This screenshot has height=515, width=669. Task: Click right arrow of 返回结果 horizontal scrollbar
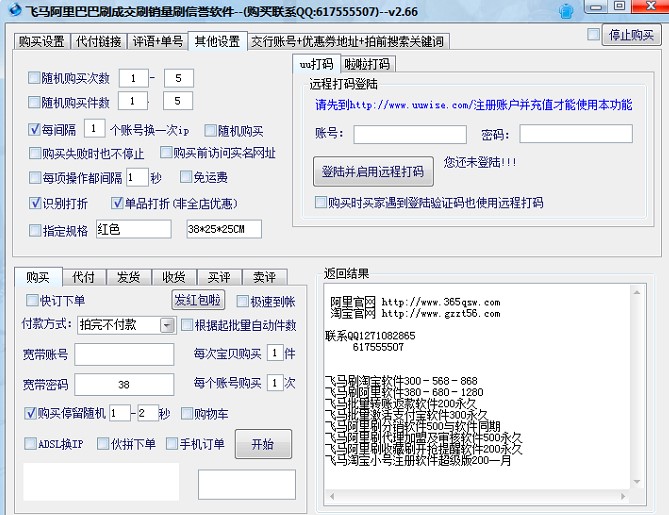pyautogui.click(x=623, y=496)
